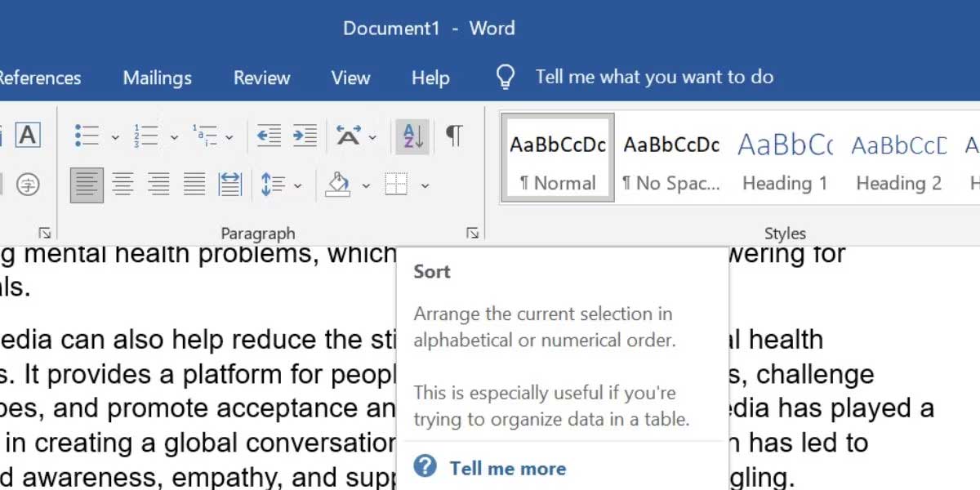Apply numbered list formatting
This screenshot has width=980, height=490.
pyautogui.click(x=146, y=136)
